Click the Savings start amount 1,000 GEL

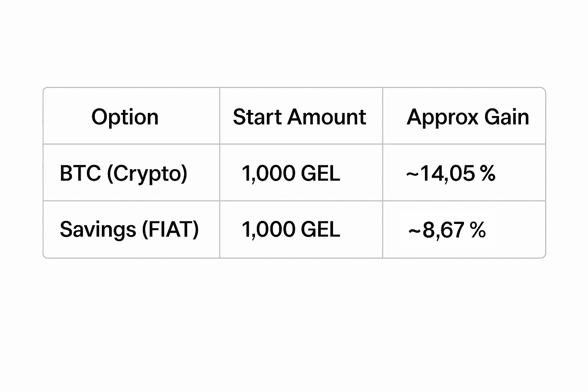(291, 229)
